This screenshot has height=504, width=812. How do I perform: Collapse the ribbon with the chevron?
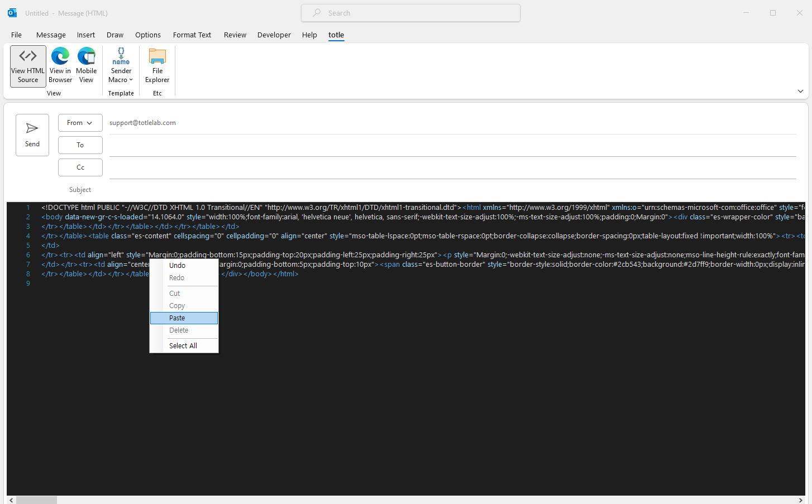800,91
